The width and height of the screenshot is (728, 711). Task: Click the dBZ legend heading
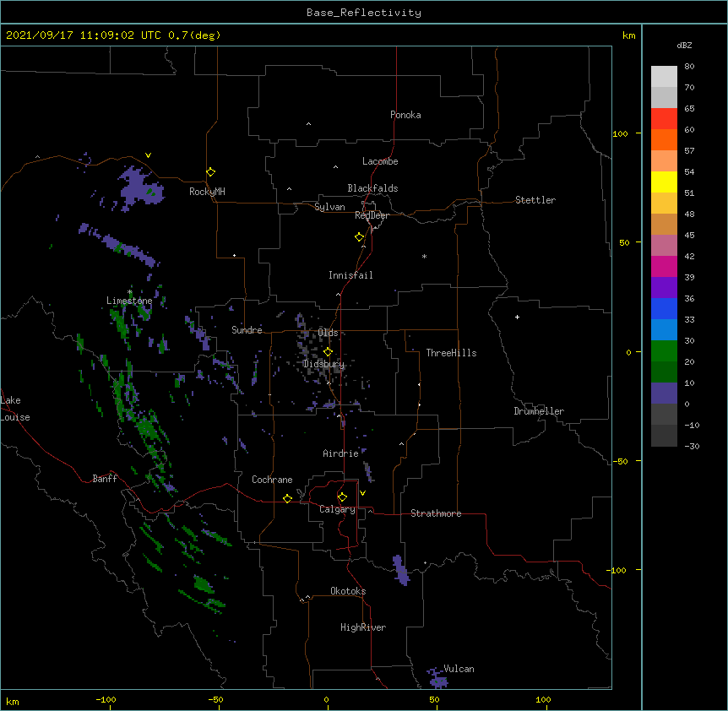coord(684,46)
